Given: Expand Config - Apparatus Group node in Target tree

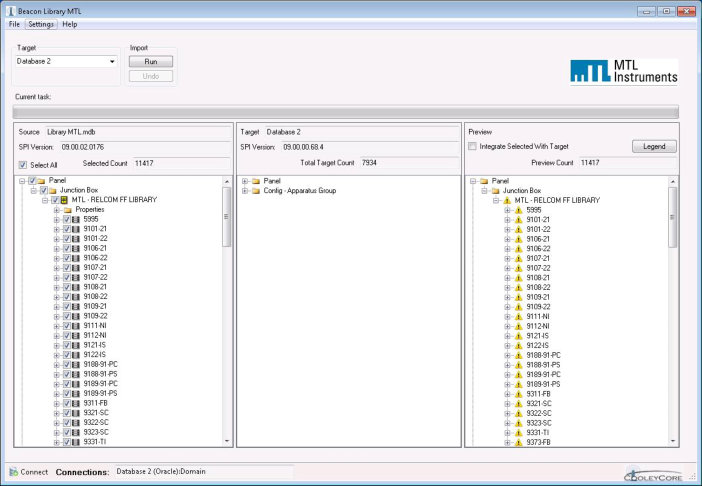Looking at the screenshot, I should (245, 191).
